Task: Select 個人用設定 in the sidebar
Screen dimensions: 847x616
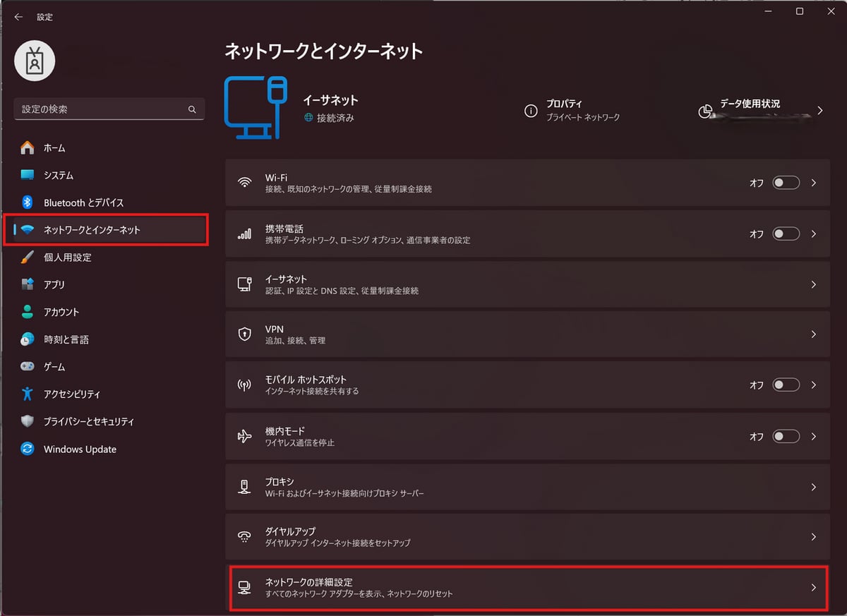Action: (68, 258)
